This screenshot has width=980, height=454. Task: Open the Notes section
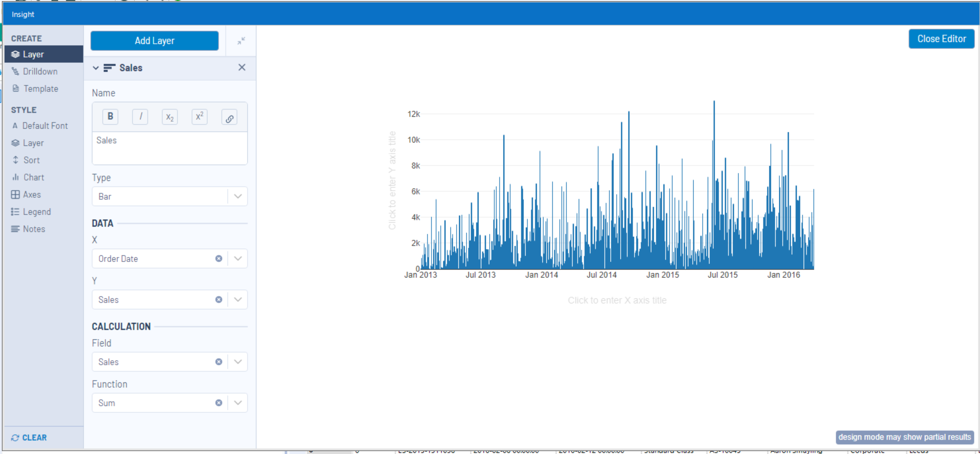[x=34, y=229]
